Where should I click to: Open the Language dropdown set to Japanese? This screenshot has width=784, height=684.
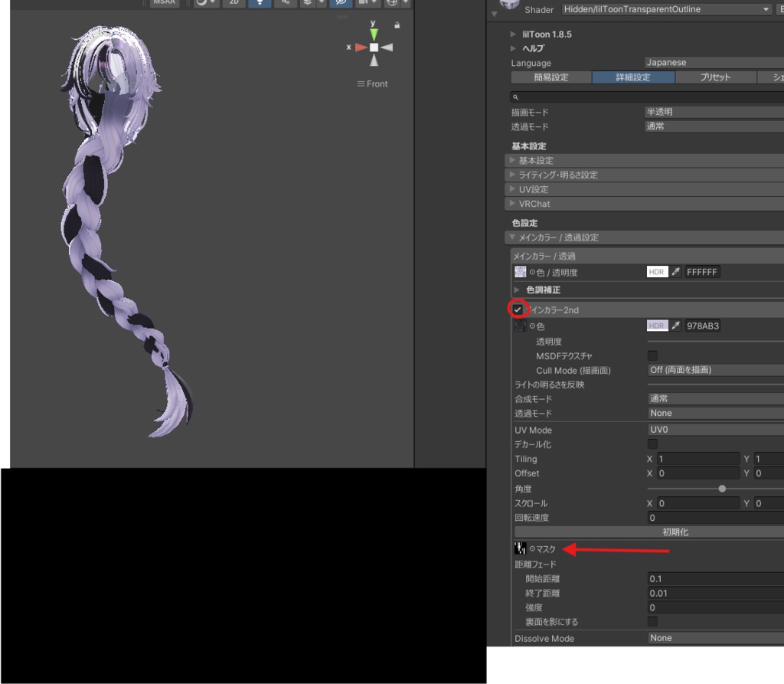point(714,63)
